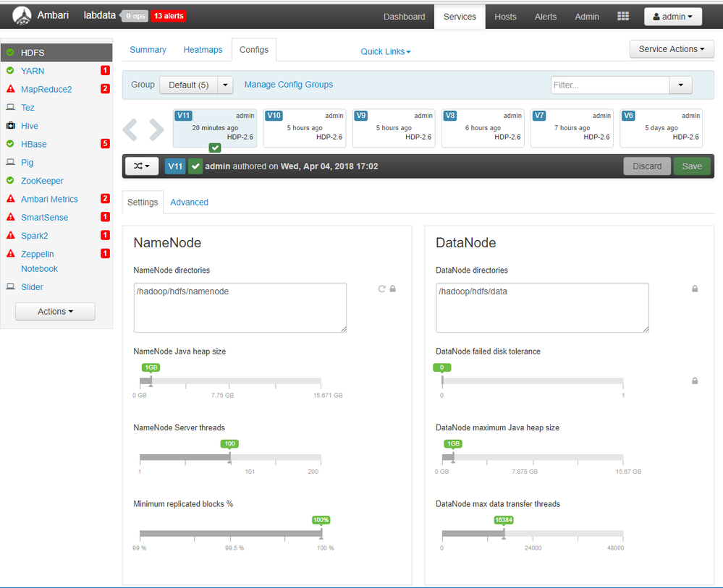
Task: Click the Zeppelin red alert triangle
Action: click(11, 253)
